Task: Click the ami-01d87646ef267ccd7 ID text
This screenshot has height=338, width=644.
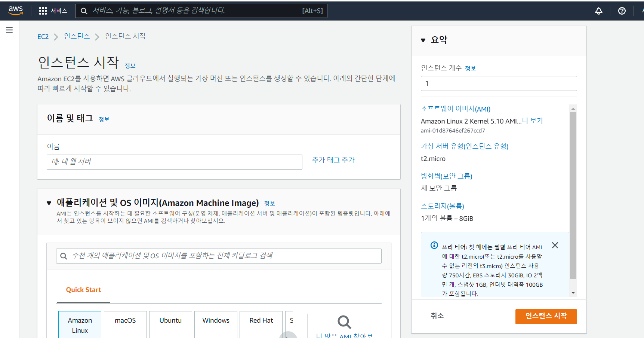Action: click(453, 131)
